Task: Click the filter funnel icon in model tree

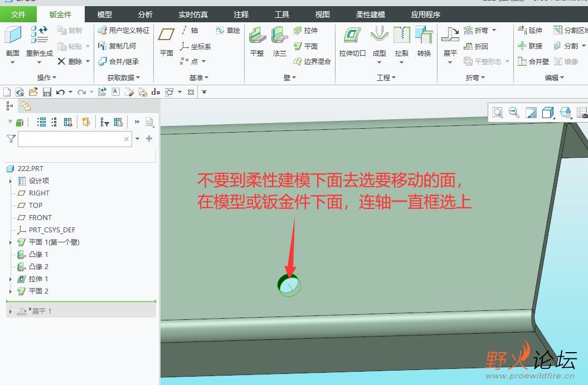Action: [11, 139]
